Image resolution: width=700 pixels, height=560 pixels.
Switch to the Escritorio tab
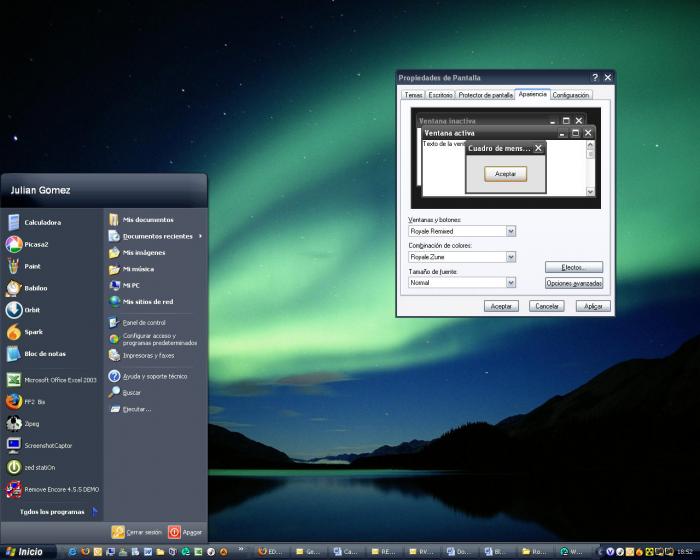(440, 95)
